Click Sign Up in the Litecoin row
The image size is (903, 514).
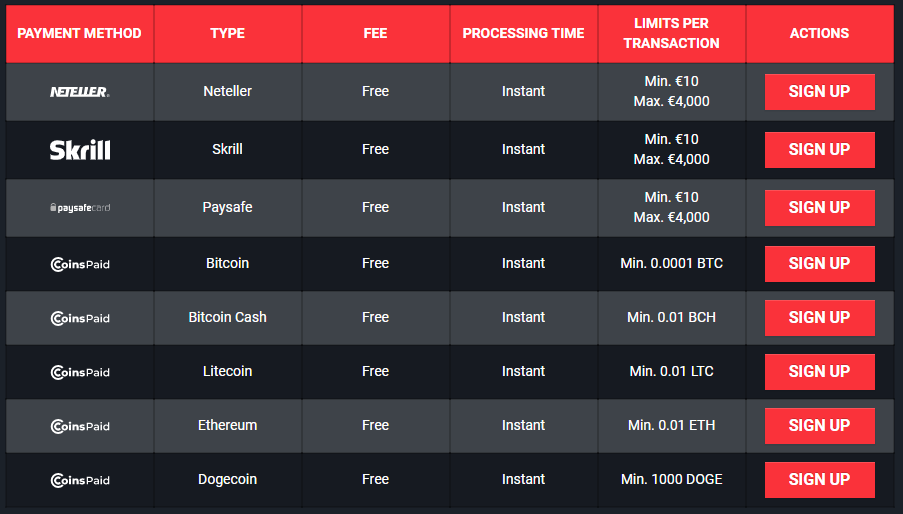tap(819, 372)
